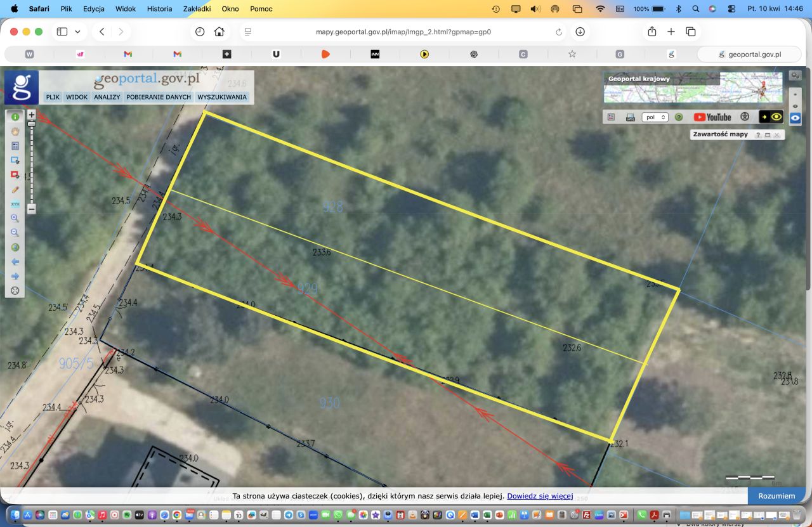The height and width of the screenshot is (527, 812).
Task: Click the Wi-Fi icon in menu bar
Action: pyautogui.click(x=600, y=9)
